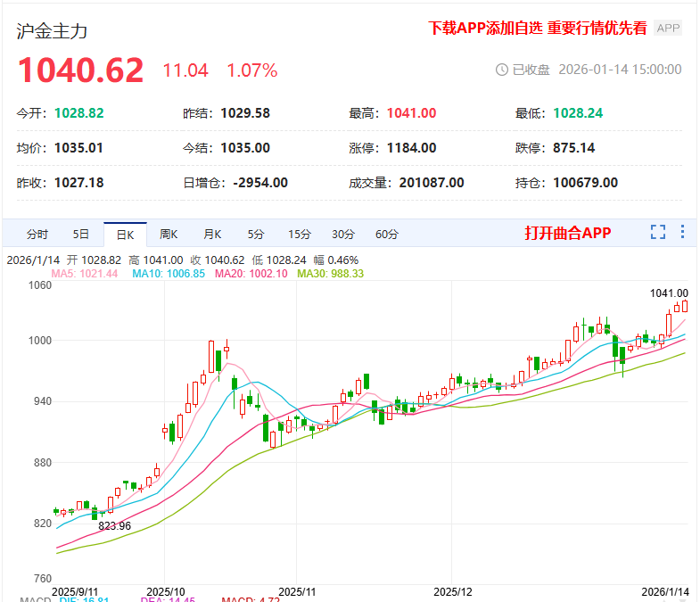This screenshot has height=602, width=700.
Task: Click the 日增仓 value -2954.00
Action: [260, 183]
